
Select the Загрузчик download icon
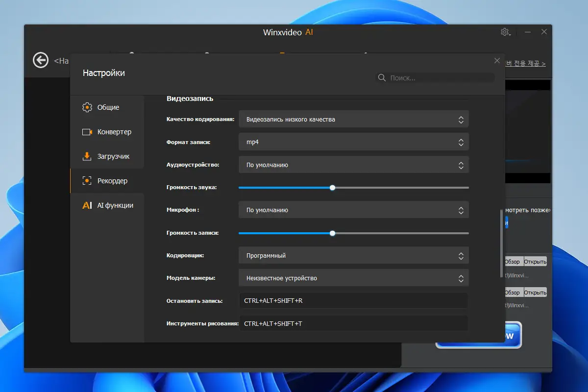pyautogui.click(x=87, y=156)
